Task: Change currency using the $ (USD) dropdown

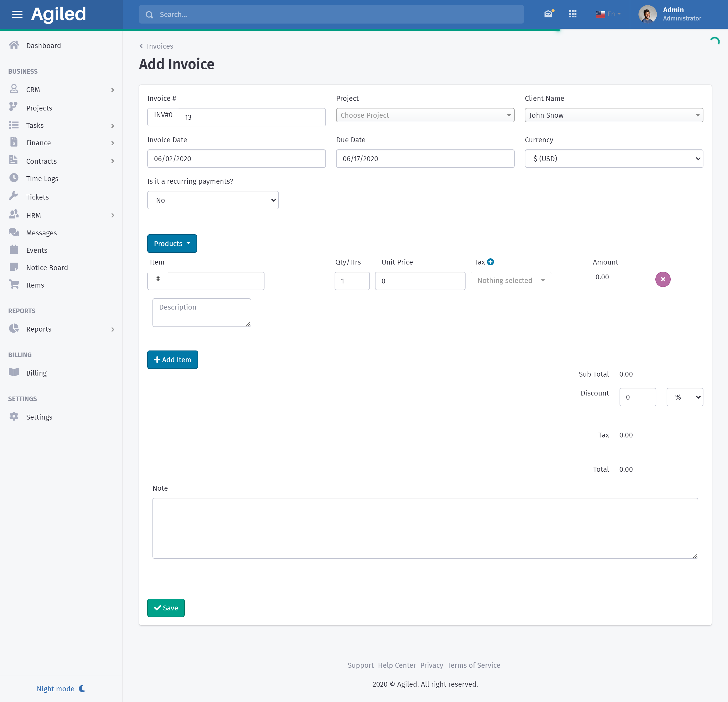Action: point(613,159)
